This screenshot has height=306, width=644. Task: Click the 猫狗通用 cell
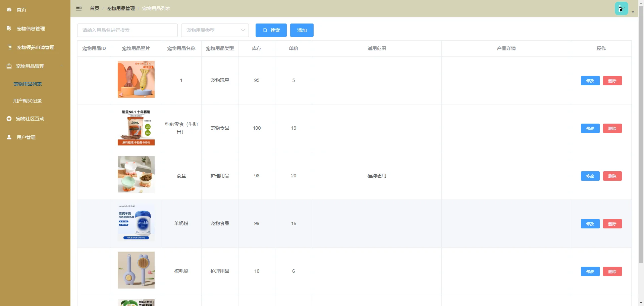377,176
